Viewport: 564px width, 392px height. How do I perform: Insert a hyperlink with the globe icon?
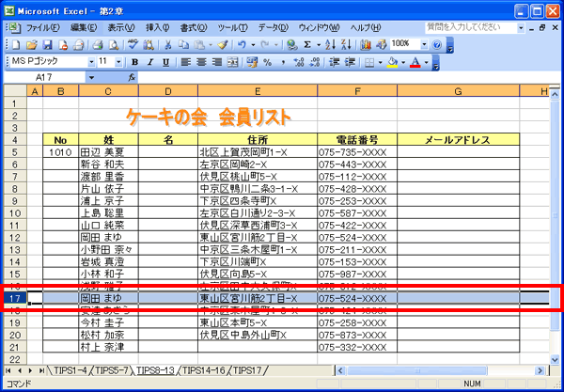pos(292,44)
